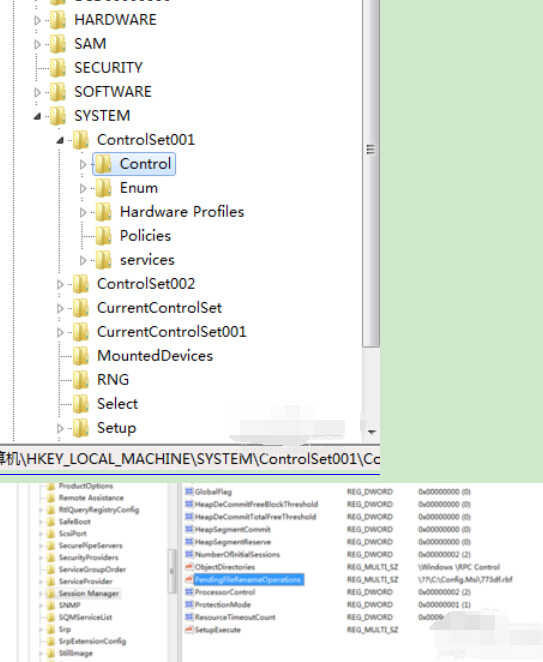Viewport: 543px width, 662px height.
Task: Expand the SAM registry key
Action: [37, 44]
